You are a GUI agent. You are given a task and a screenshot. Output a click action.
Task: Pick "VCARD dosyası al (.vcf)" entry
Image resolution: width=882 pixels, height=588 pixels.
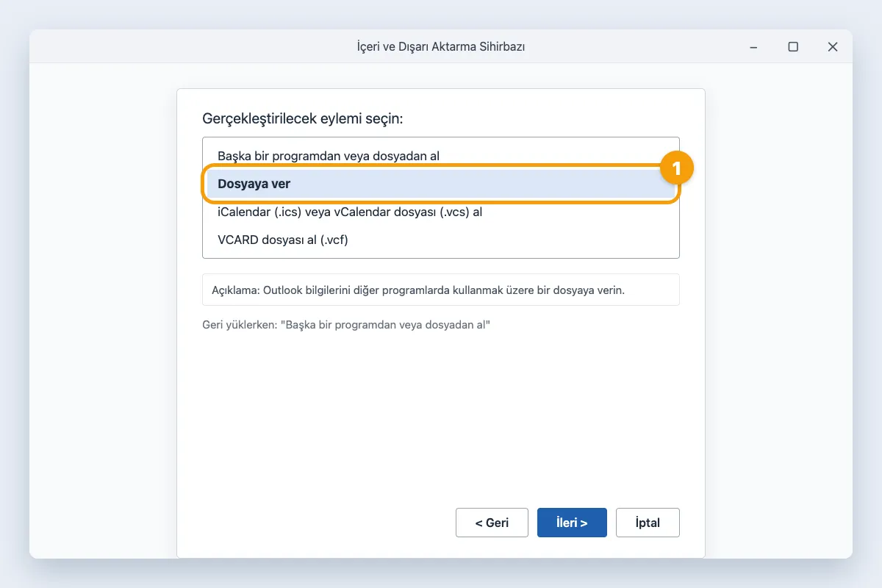tap(441, 240)
